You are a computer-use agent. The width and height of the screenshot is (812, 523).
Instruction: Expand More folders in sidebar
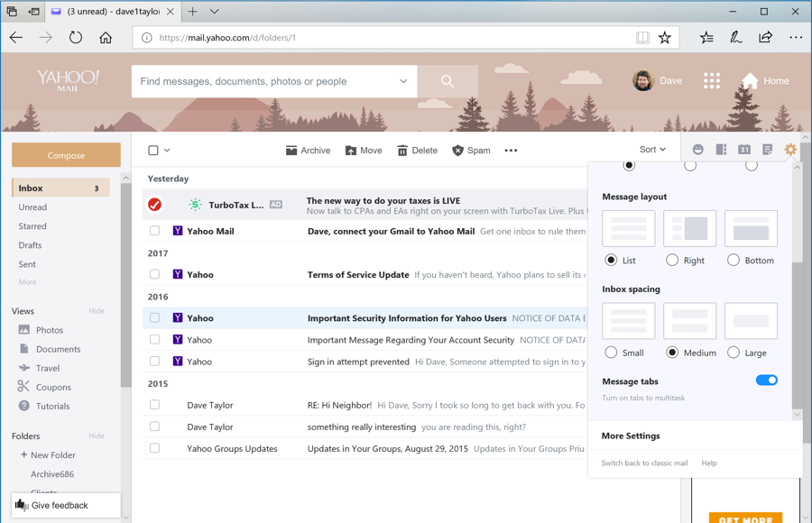coord(27,282)
